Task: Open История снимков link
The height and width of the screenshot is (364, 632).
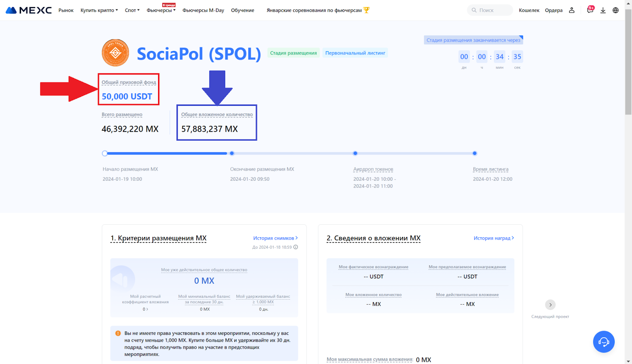Action: coord(275,238)
